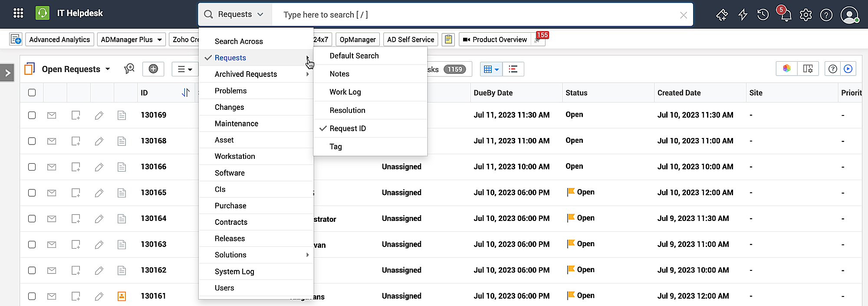Click the quick actions lightning bolt icon
This screenshot has height=306, width=868.
click(743, 15)
